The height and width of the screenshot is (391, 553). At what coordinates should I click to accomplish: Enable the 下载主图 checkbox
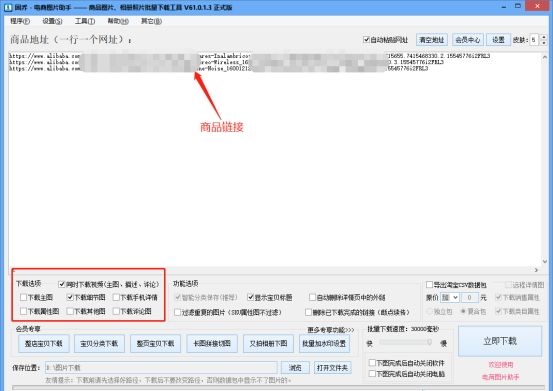click(x=24, y=297)
